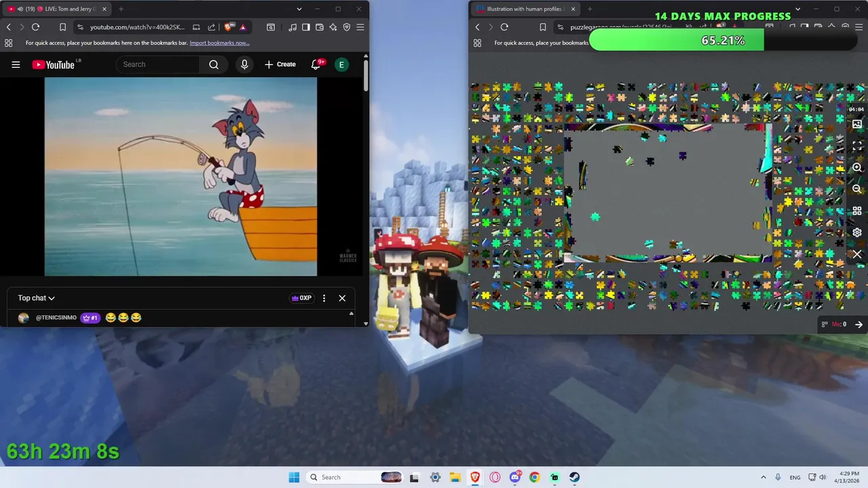Viewport: 868px width, 488px height.
Task: Open Brave VPN shield icon in YouTube window
Action: pyautogui.click(x=347, y=27)
